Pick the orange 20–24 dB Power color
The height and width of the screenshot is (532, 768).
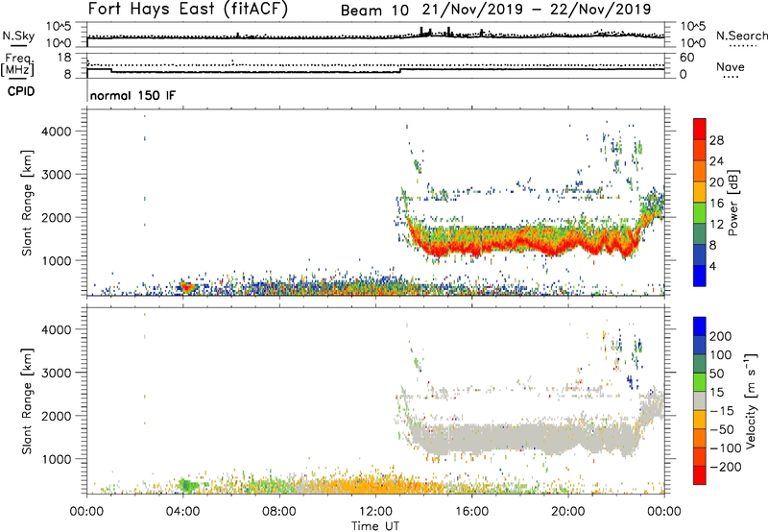click(700, 171)
